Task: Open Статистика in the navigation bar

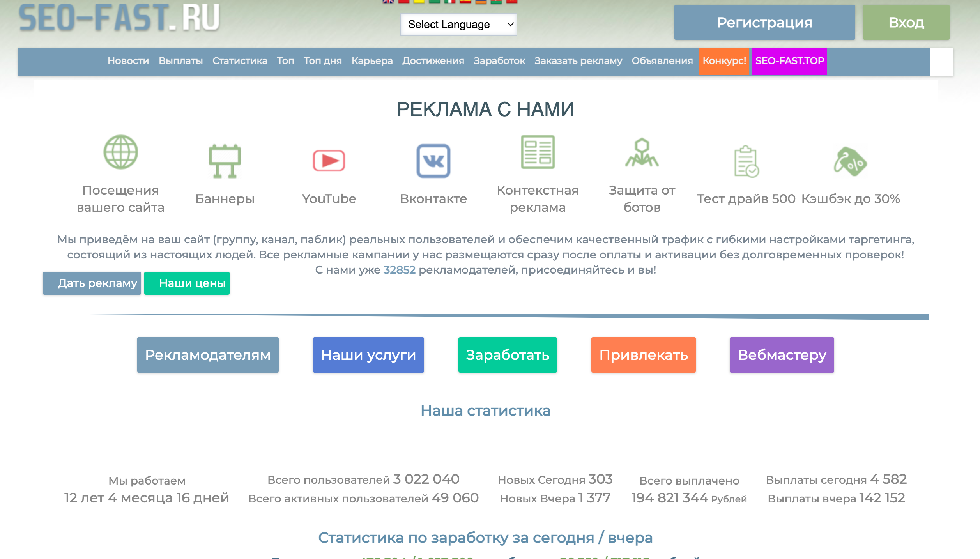Action: [240, 61]
